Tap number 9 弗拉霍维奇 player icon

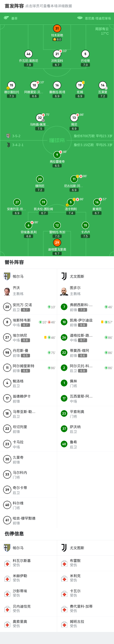[x=57, y=155]
